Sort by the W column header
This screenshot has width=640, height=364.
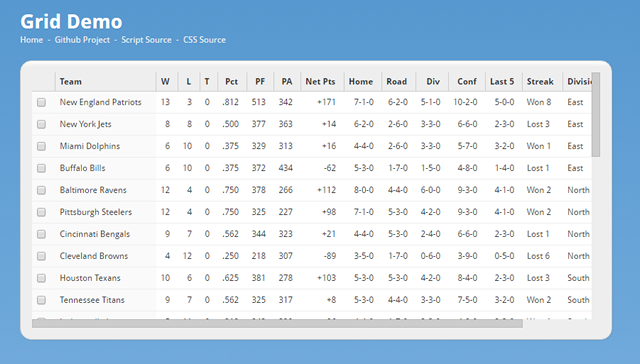pos(167,82)
